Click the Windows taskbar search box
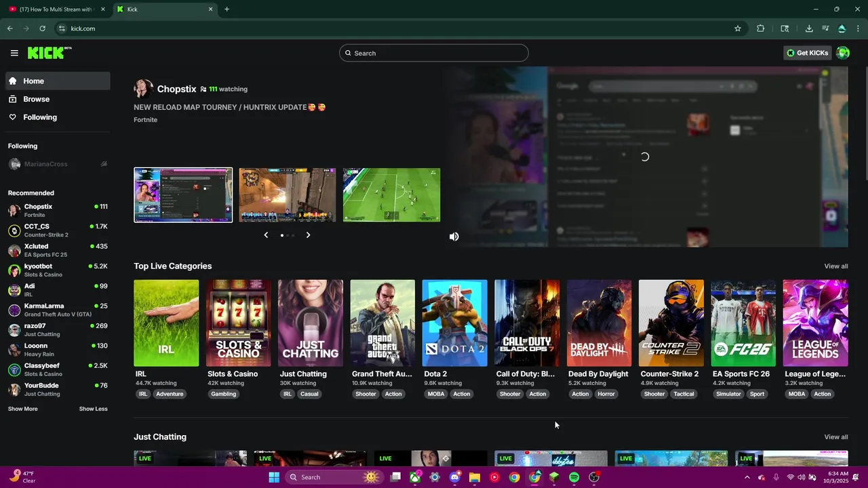 coord(334,477)
